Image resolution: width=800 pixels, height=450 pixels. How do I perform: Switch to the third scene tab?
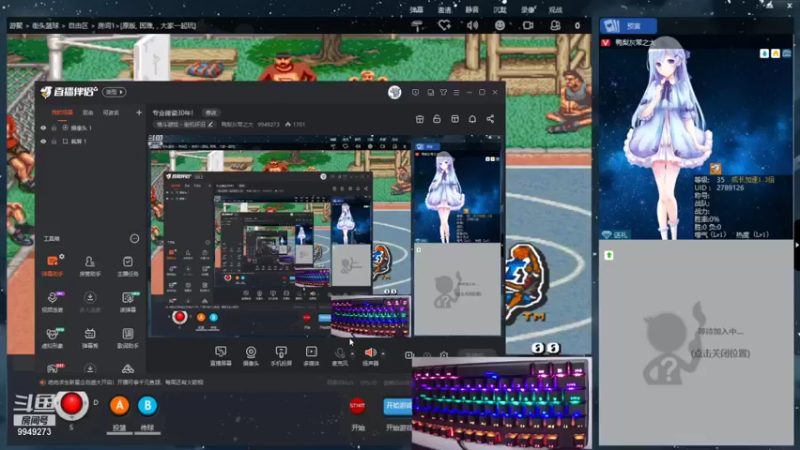coord(111,112)
